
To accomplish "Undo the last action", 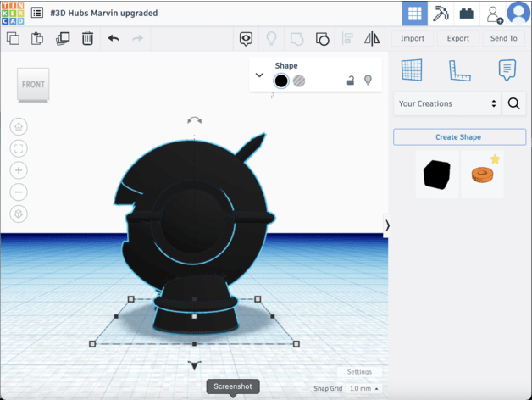I will click(114, 38).
